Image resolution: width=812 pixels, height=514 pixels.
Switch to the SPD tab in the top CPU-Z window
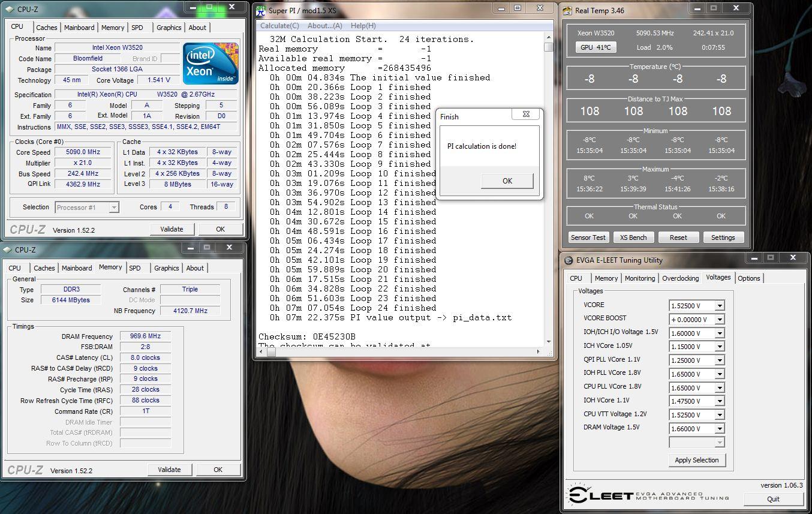[x=137, y=28]
